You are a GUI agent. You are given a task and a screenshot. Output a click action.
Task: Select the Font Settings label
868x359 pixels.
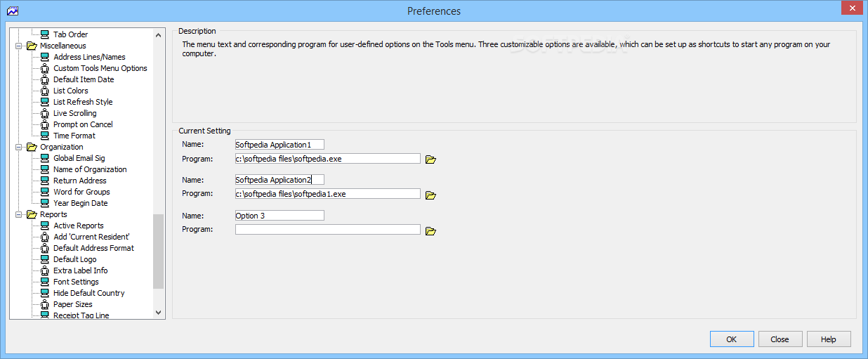pyautogui.click(x=76, y=282)
